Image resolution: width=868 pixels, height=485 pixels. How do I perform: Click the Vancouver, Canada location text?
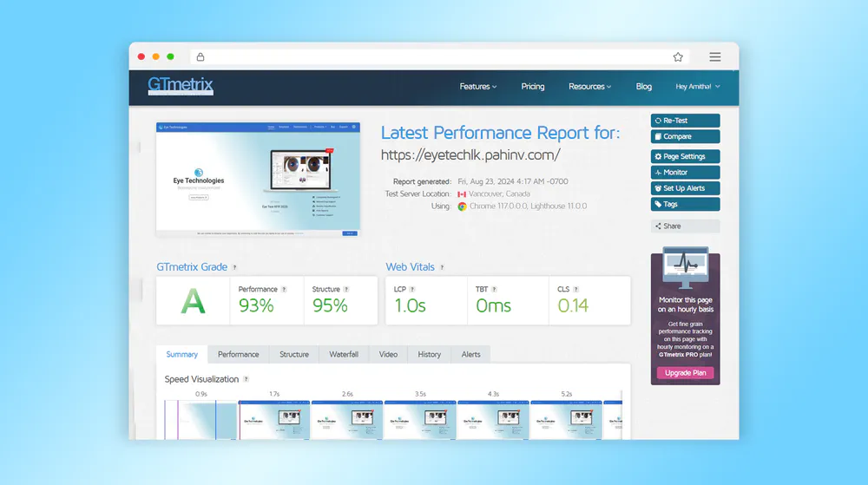pyautogui.click(x=499, y=194)
